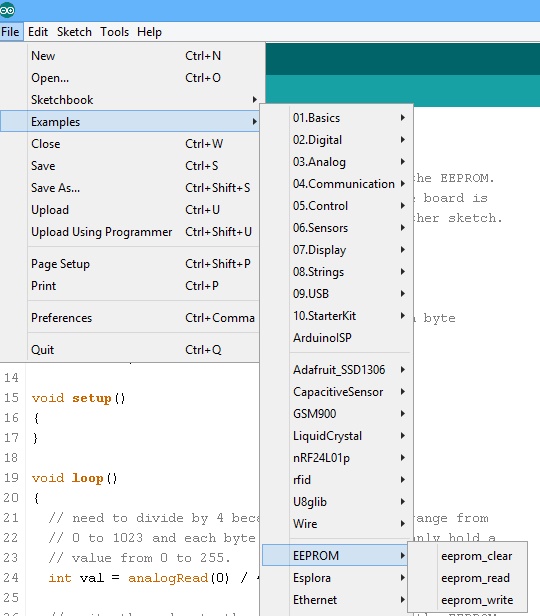Expand the 10.StarterKit examples
This screenshot has height=616, width=540.
337,316
